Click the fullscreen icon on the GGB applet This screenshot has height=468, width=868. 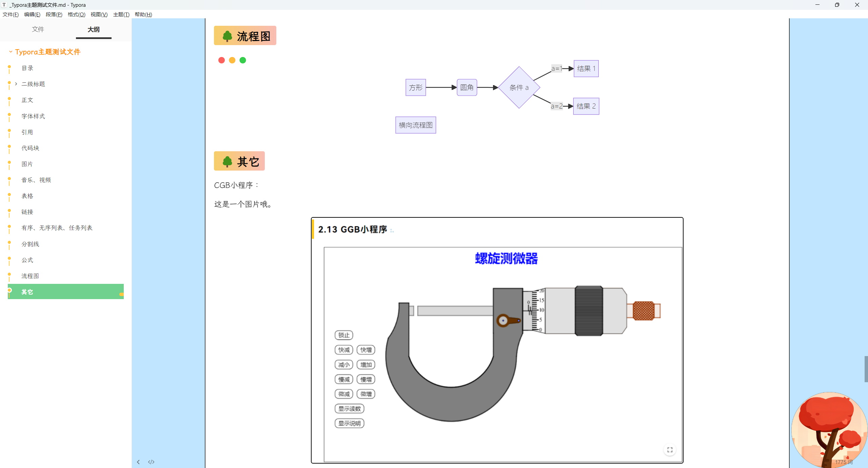670,450
